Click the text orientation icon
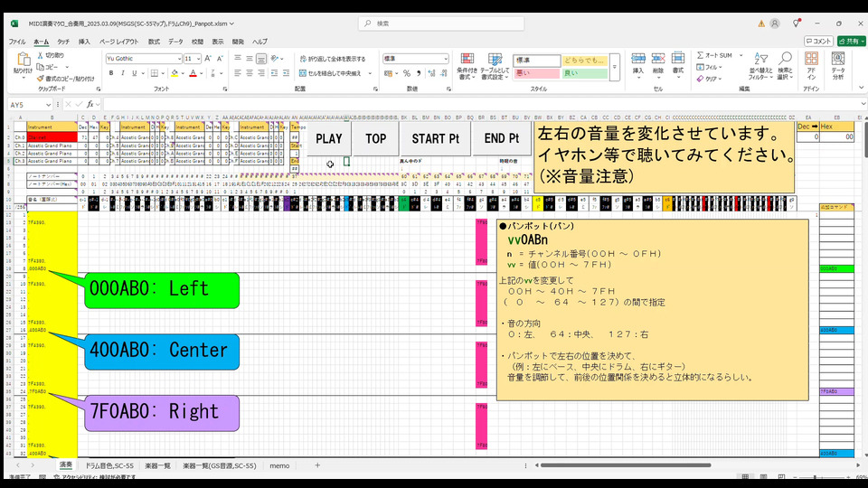 pyautogui.click(x=275, y=58)
